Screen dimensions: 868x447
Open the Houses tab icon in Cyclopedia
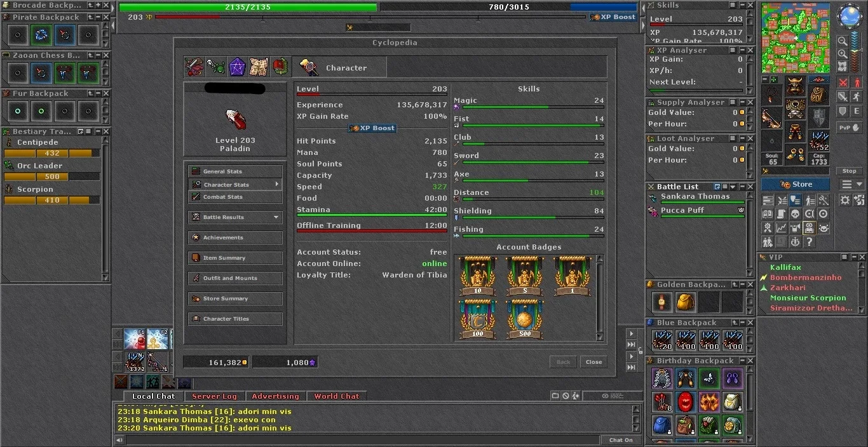280,67
